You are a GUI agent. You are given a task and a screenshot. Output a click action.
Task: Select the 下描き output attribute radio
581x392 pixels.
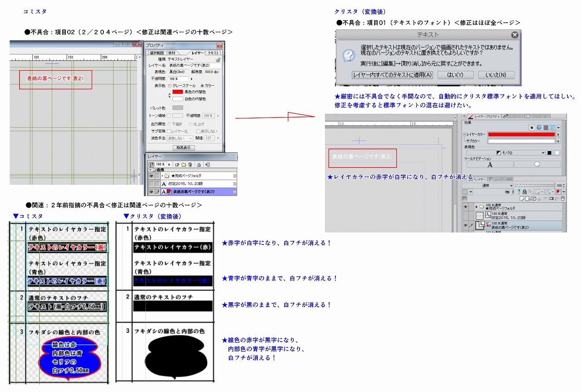[170, 124]
